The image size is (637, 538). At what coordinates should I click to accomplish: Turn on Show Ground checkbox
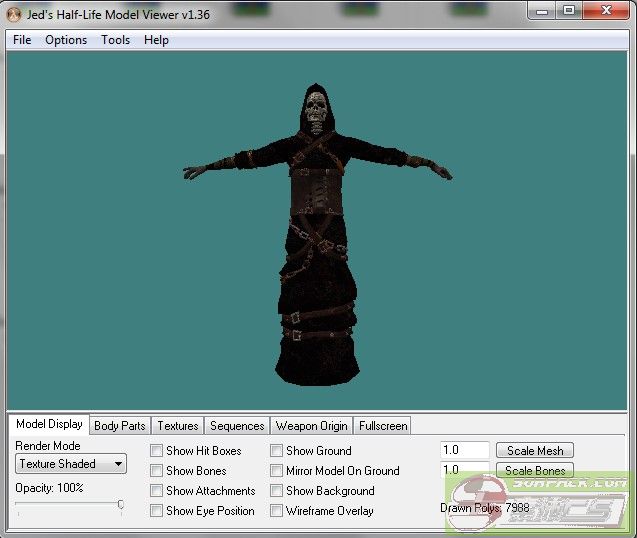click(276, 451)
